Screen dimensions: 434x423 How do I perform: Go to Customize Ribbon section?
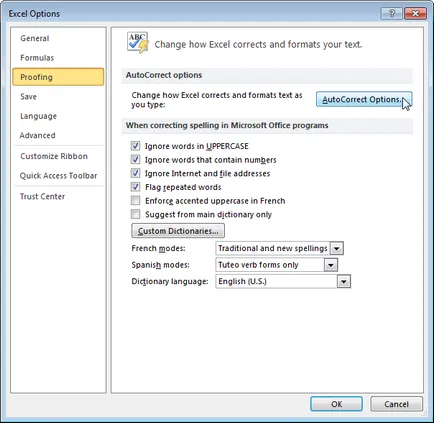point(54,156)
